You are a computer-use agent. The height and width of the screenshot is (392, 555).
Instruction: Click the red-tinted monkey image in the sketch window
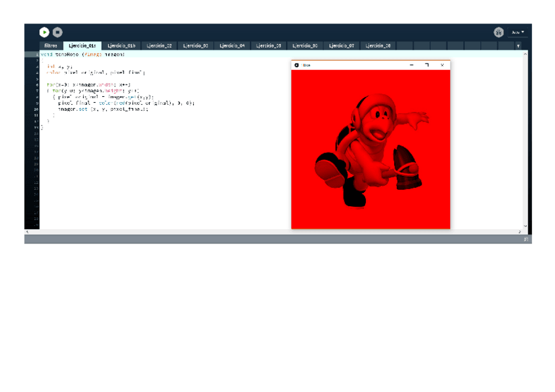tap(370, 149)
